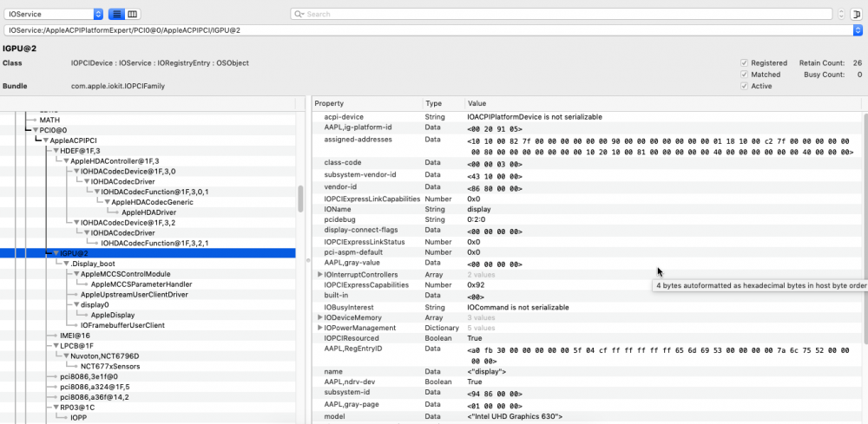Expand IOInterruptControllers array
Viewport: 868px width, 424px height.
pyautogui.click(x=320, y=275)
